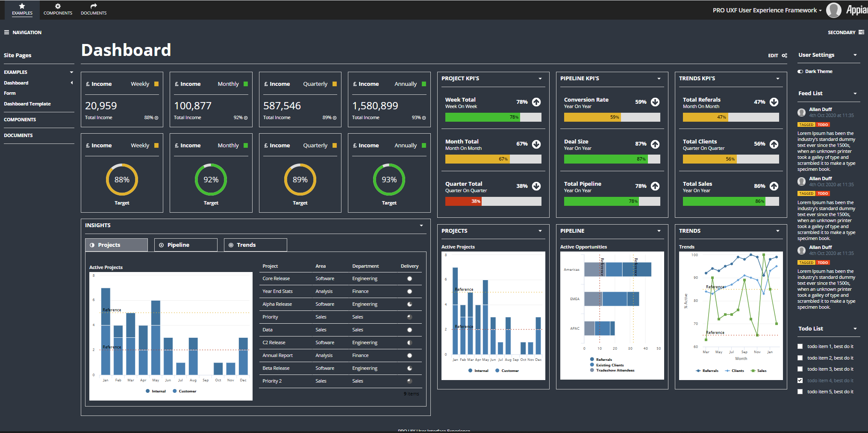868x433 pixels.
Task: Click the NAVIGATION hamburger icon
Action: [6, 32]
